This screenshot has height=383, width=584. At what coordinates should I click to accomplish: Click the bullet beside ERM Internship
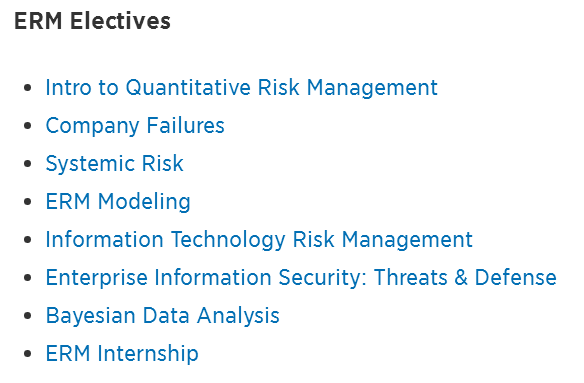click(x=28, y=354)
